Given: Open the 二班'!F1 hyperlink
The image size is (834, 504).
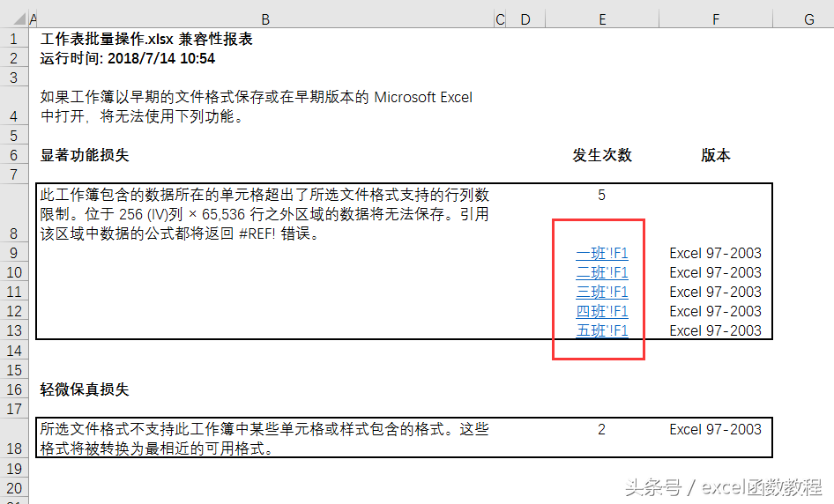Looking at the screenshot, I should pyautogui.click(x=601, y=272).
